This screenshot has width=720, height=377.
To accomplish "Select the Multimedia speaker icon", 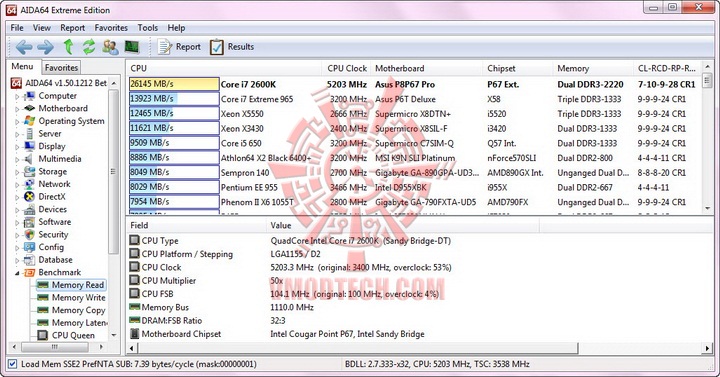I will pos(29,159).
